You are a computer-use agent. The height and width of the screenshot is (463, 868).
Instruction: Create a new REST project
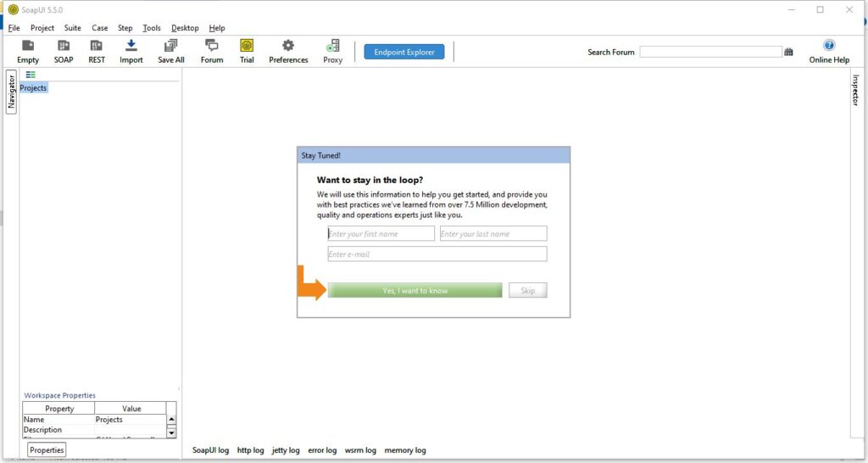(x=97, y=52)
